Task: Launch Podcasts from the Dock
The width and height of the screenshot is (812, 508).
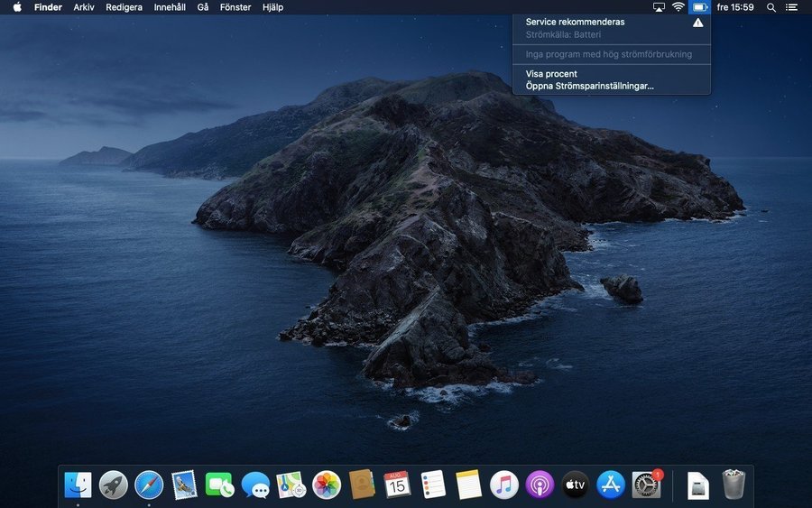Action: tap(540, 485)
